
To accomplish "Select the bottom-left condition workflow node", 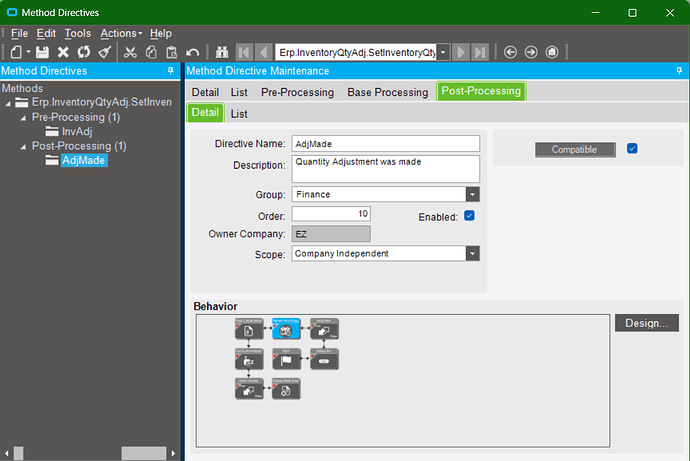I will 249,389.
